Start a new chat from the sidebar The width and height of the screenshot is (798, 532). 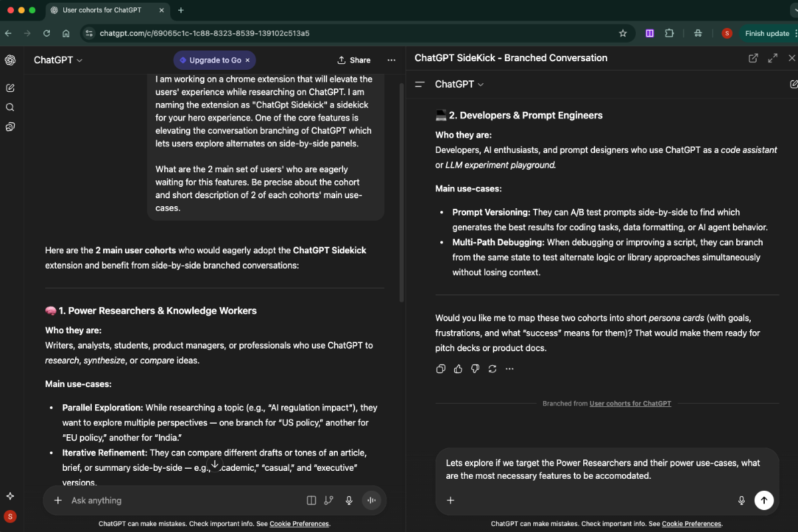pyautogui.click(x=11, y=87)
